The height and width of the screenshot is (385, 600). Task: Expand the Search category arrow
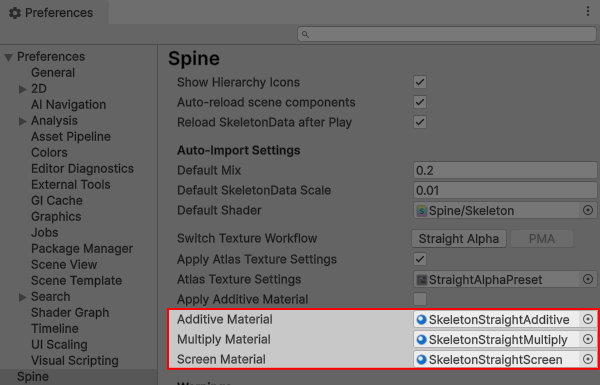coord(23,297)
